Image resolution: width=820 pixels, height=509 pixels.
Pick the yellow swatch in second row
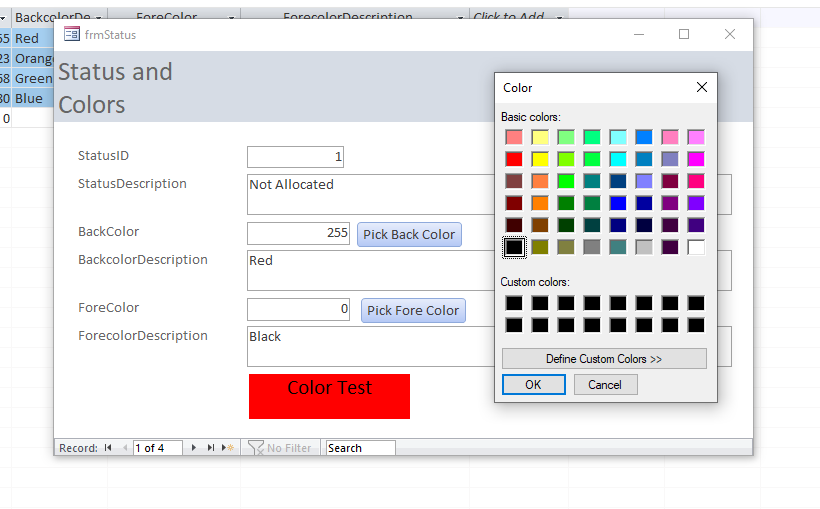pyautogui.click(x=540, y=159)
